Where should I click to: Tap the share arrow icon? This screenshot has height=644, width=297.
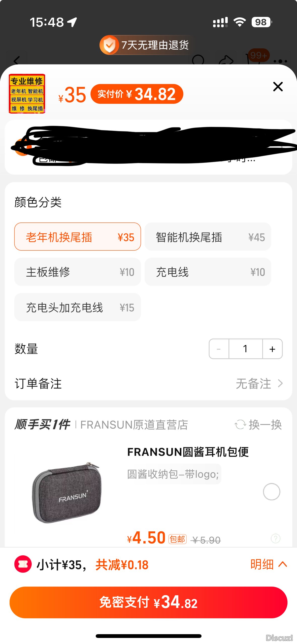226,60
